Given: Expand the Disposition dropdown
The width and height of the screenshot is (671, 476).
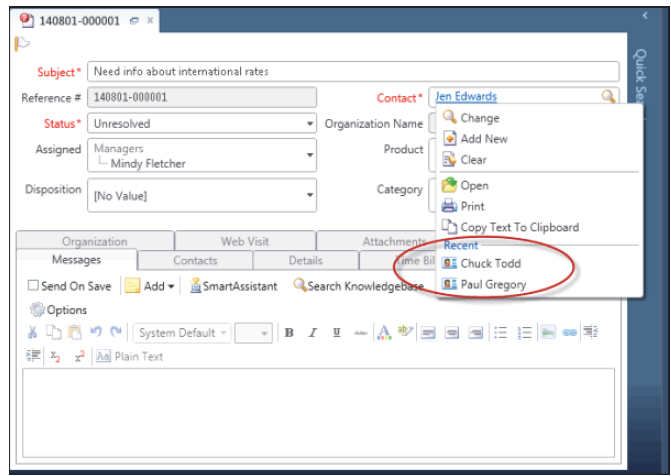Looking at the screenshot, I should click(309, 195).
